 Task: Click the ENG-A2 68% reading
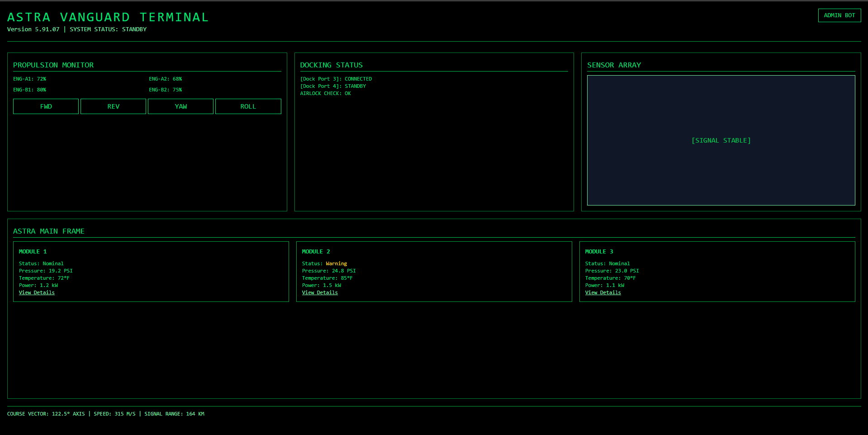pyautogui.click(x=166, y=79)
